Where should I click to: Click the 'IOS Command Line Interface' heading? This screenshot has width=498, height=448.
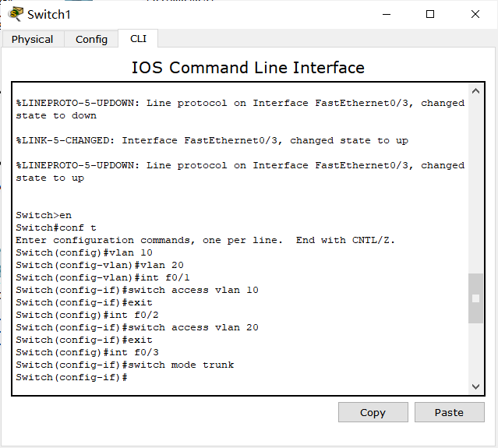coord(248,68)
